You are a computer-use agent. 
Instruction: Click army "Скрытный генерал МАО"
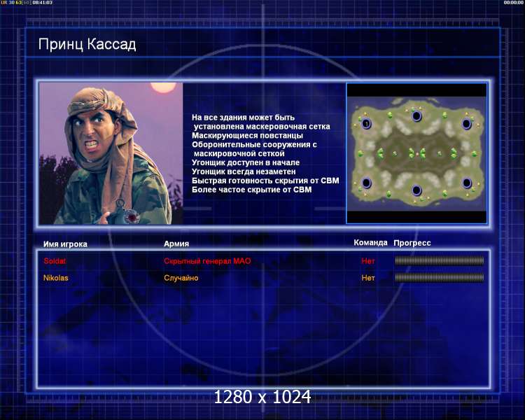point(207,261)
